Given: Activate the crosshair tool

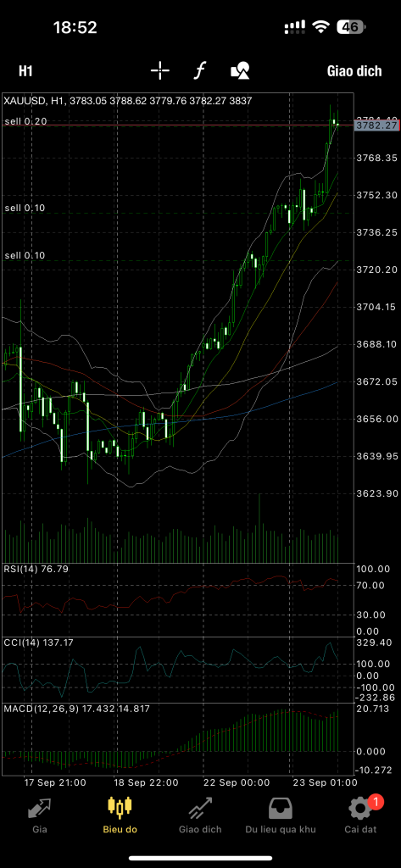Looking at the screenshot, I should (160, 70).
